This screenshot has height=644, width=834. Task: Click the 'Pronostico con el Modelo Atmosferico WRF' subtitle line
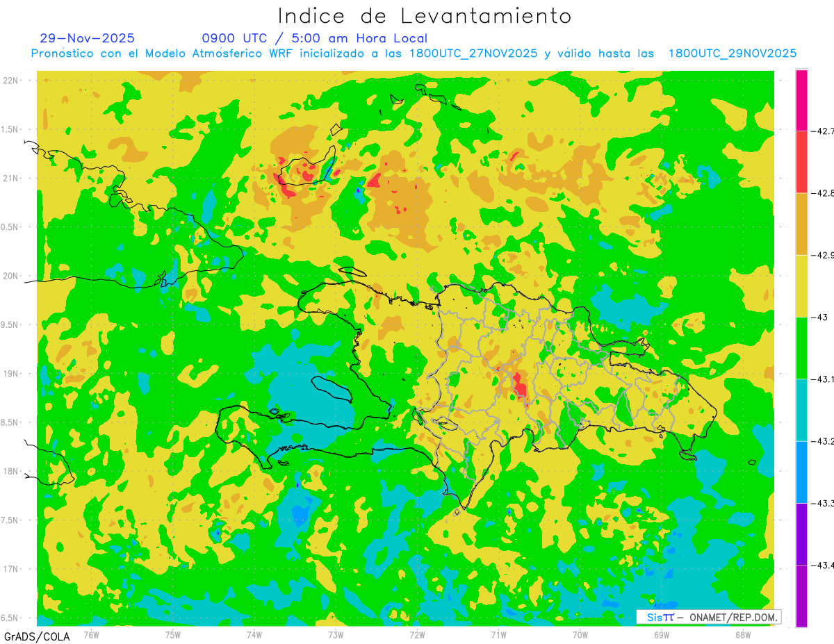[x=414, y=53]
